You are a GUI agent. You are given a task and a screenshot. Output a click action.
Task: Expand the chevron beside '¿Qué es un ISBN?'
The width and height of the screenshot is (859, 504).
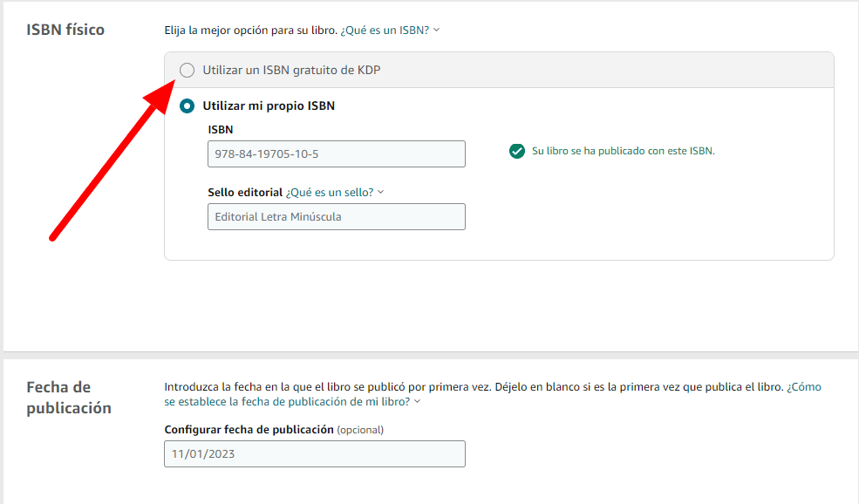pos(437,30)
